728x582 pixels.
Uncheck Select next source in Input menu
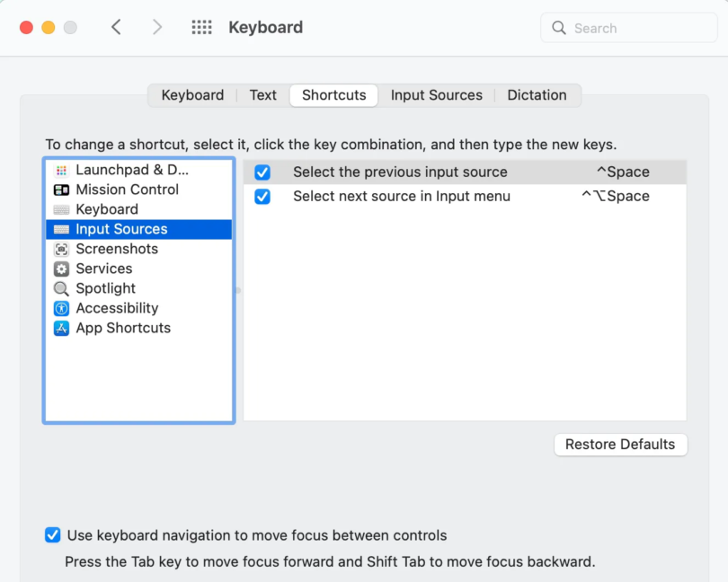click(x=262, y=196)
